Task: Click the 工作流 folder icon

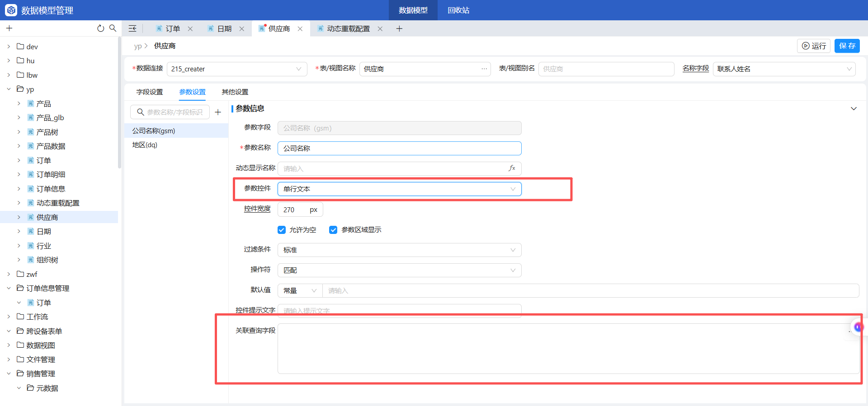Action: coord(20,317)
